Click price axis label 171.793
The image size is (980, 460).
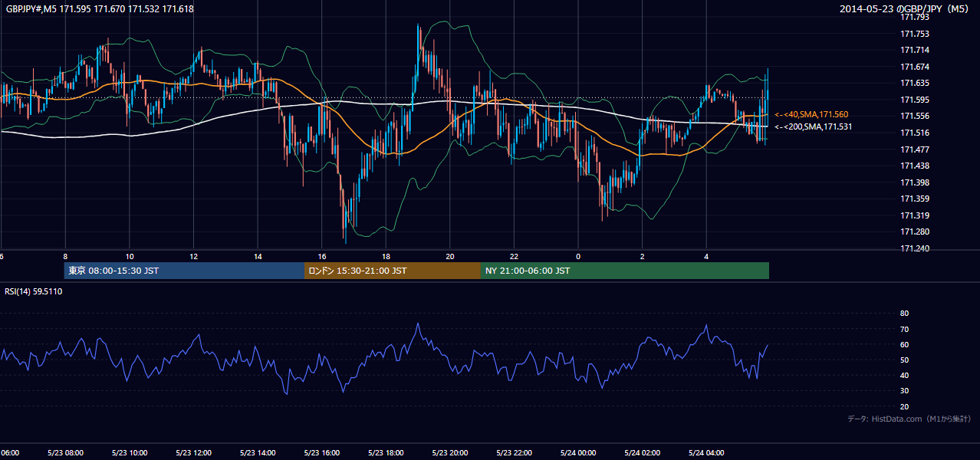click(x=913, y=17)
